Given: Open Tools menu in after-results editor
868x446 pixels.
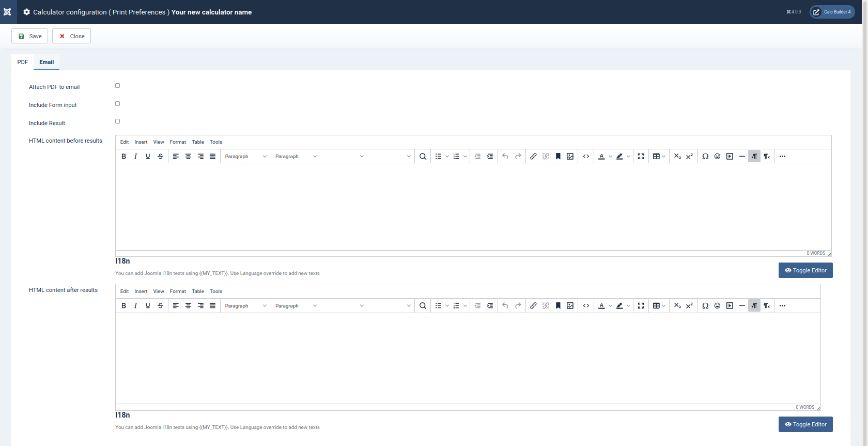Looking at the screenshot, I should 216,291.
